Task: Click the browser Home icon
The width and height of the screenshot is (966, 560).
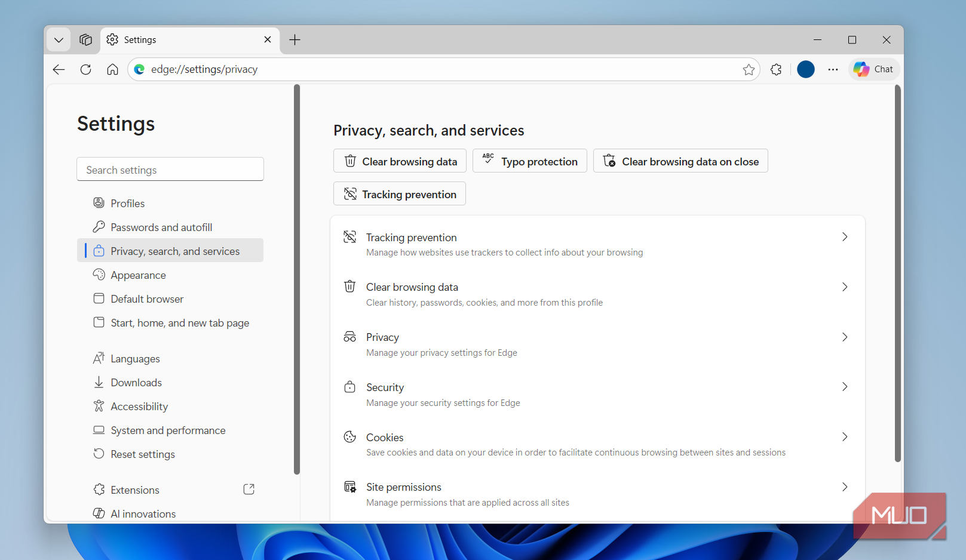Action: [112, 70]
